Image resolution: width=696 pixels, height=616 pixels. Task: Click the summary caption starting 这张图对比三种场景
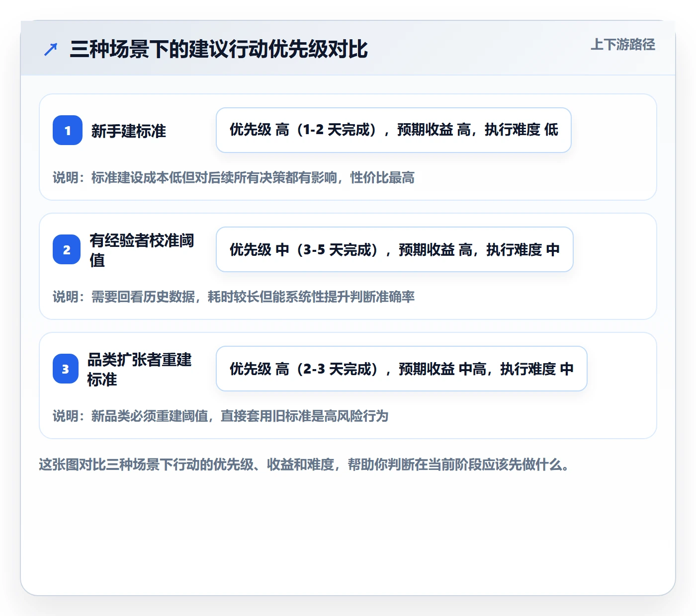pos(304,464)
